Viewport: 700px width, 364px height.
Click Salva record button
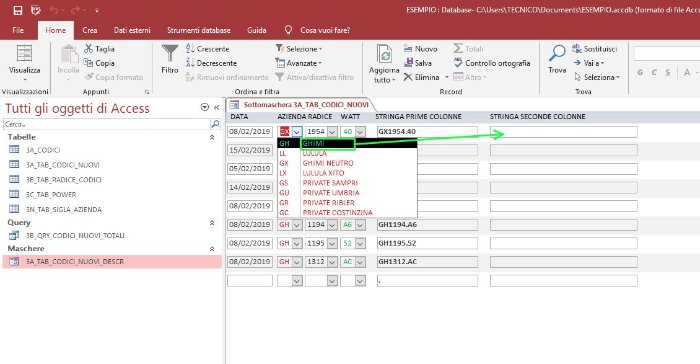point(417,63)
